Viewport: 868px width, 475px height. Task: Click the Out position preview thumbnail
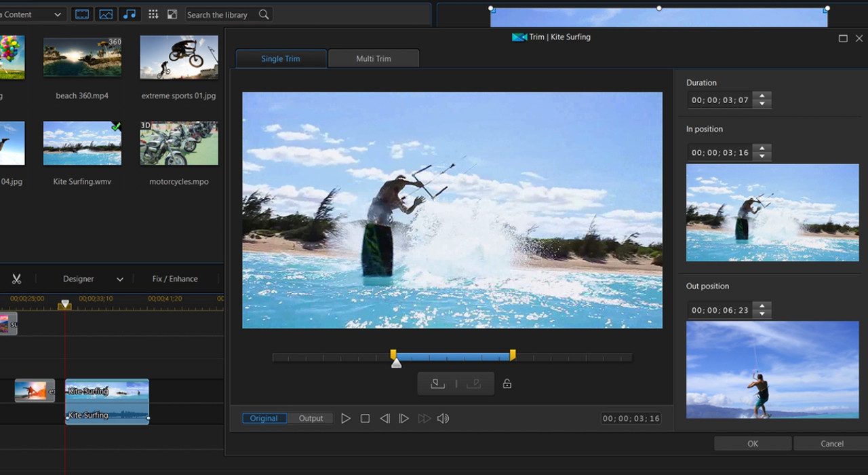(x=772, y=370)
